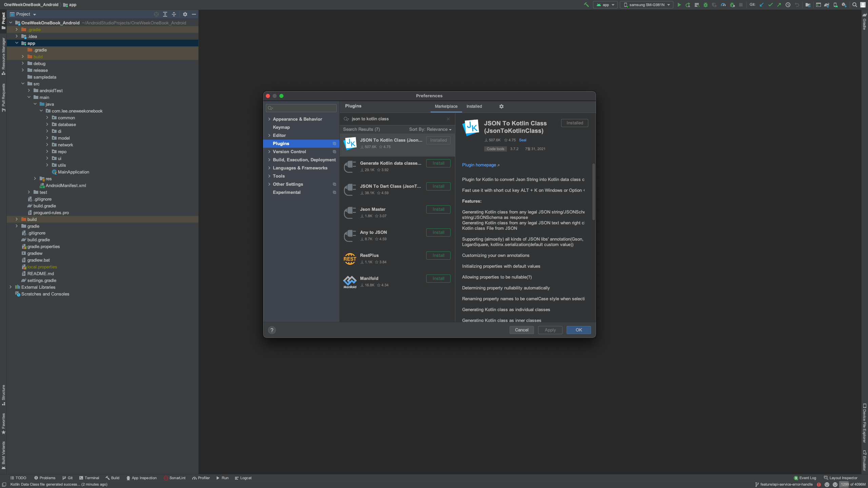This screenshot has height=488, width=868.
Task: Click the help question mark button
Action: click(272, 330)
